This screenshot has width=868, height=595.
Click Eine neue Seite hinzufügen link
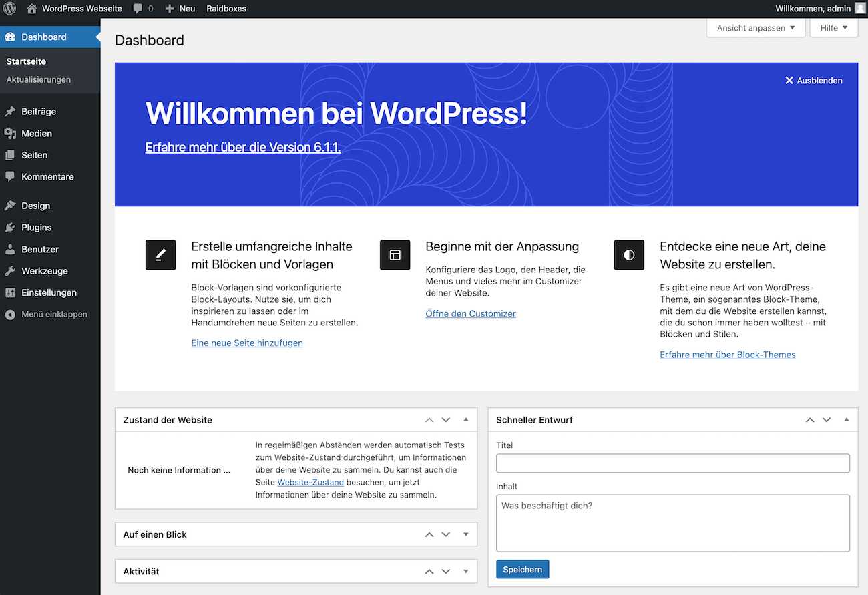point(247,343)
